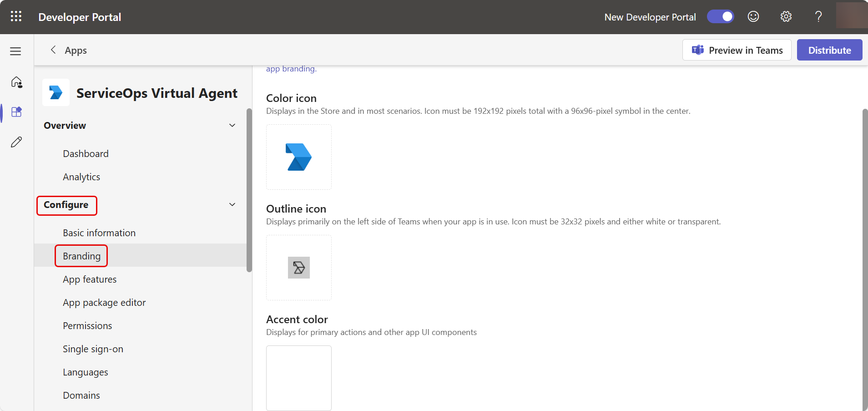Viewport: 868px width, 411px height.
Task: Open the hamburger navigation menu
Action: 16,51
